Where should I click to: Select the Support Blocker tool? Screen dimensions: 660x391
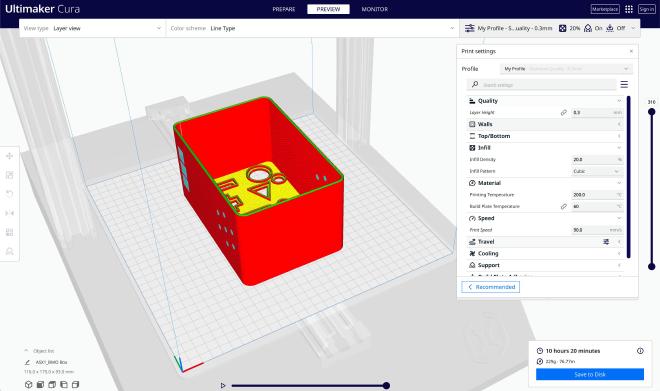[x=9, y=251]
